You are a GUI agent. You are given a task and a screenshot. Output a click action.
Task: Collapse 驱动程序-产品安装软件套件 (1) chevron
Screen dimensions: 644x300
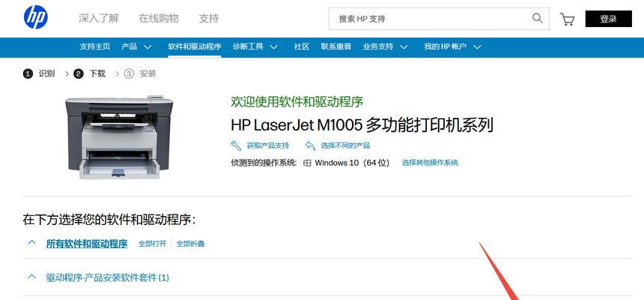click(31, 277)
